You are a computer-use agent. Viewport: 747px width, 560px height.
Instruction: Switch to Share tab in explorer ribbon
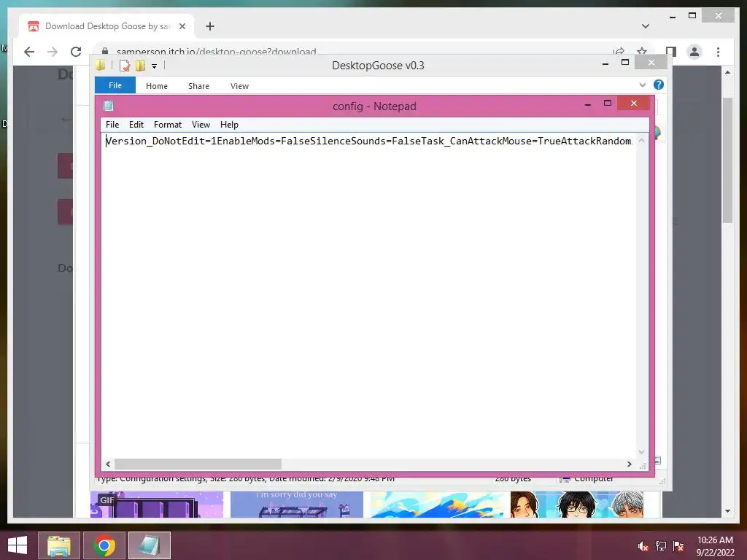coord(198,86)
